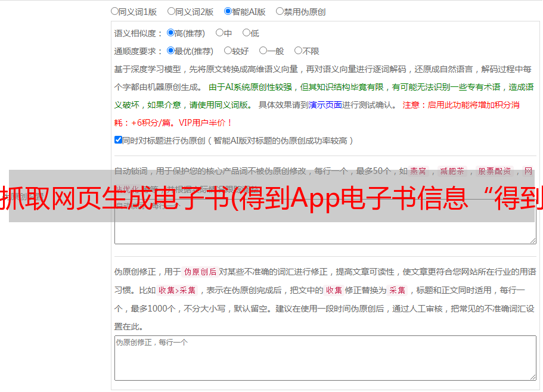Set 通顺度要求 to 最优(推荐)

tap(170, 51)
